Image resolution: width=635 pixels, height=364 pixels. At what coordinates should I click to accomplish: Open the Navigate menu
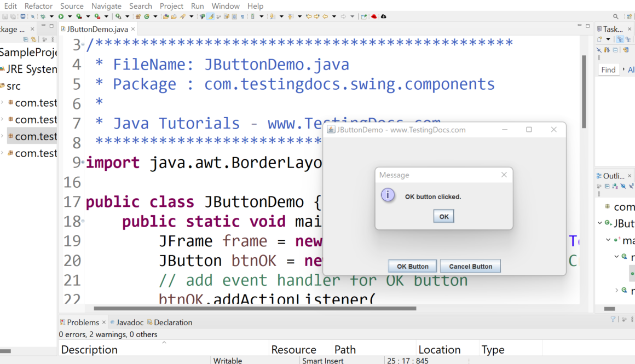[x=106, y=6]
